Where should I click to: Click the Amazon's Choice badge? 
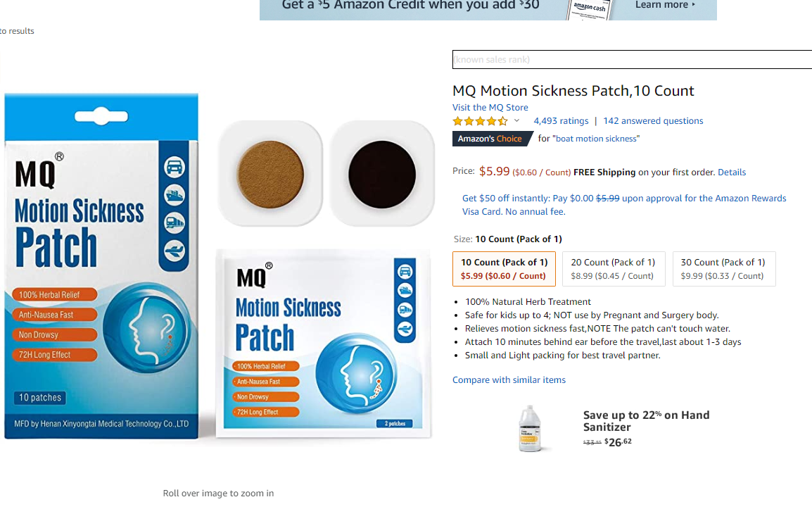tap(492, 139)
